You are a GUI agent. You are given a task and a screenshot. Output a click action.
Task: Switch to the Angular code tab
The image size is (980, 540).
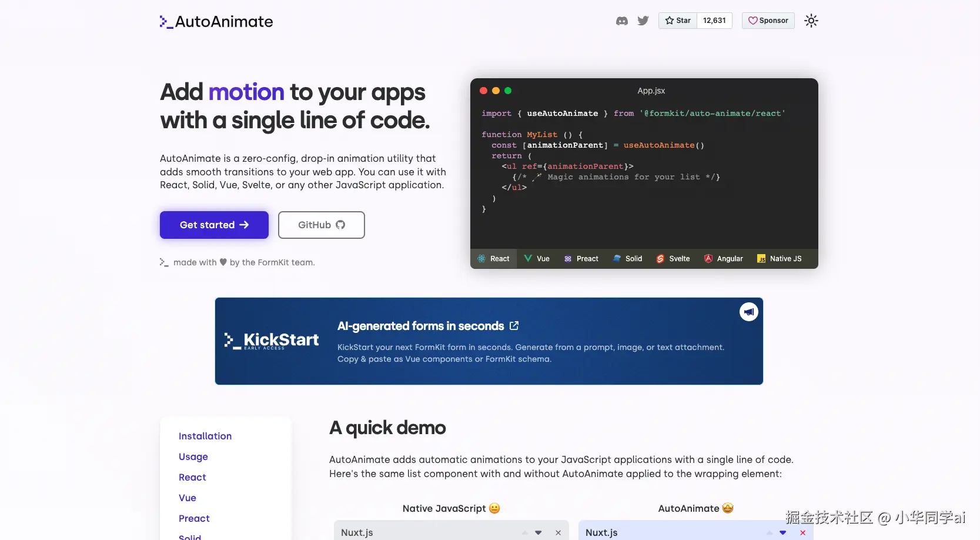click(724, 259)
